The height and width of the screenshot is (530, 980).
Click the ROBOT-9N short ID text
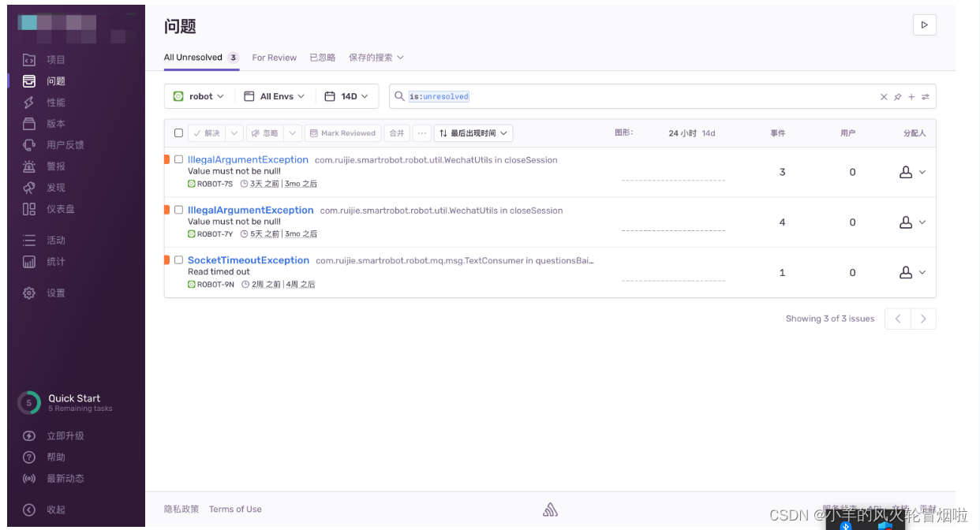click(x=215, y=285)
